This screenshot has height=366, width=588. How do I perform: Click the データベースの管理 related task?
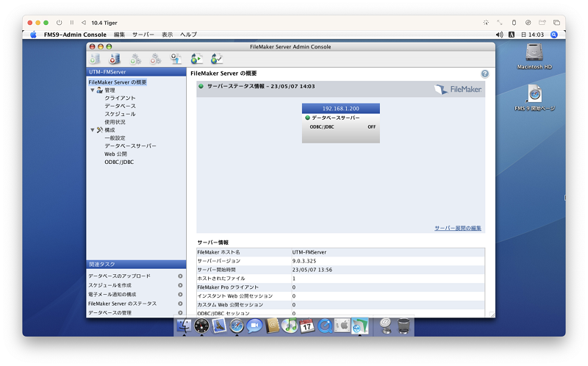pyautogui.click(x=110, y=313)
